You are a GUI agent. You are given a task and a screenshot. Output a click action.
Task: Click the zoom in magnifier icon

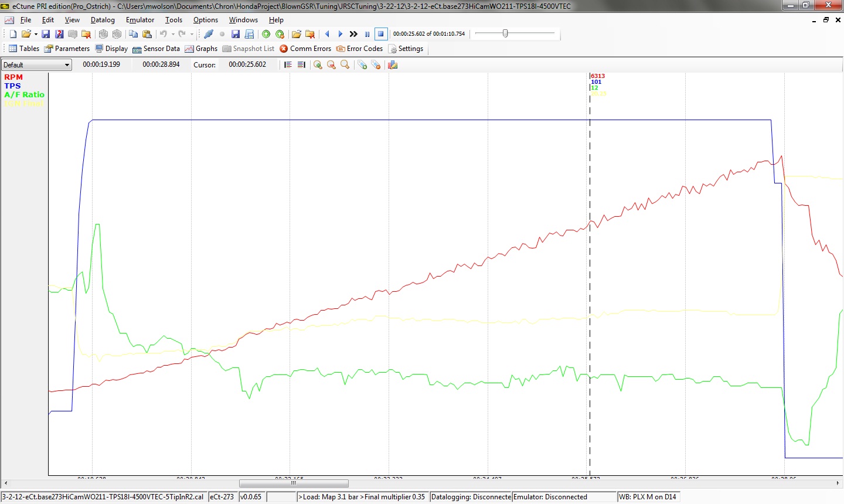pos(318,65)
